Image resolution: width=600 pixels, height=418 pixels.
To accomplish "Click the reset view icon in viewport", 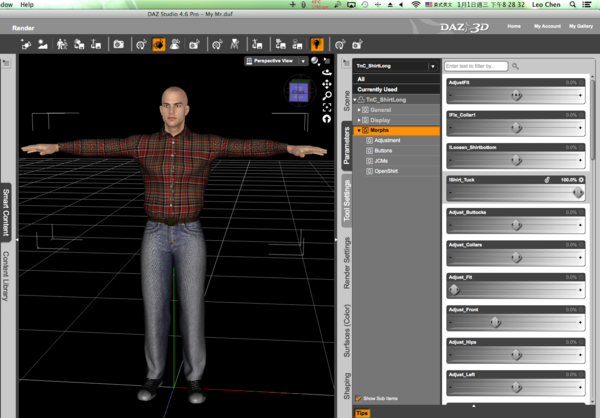I will click(327, 119).
